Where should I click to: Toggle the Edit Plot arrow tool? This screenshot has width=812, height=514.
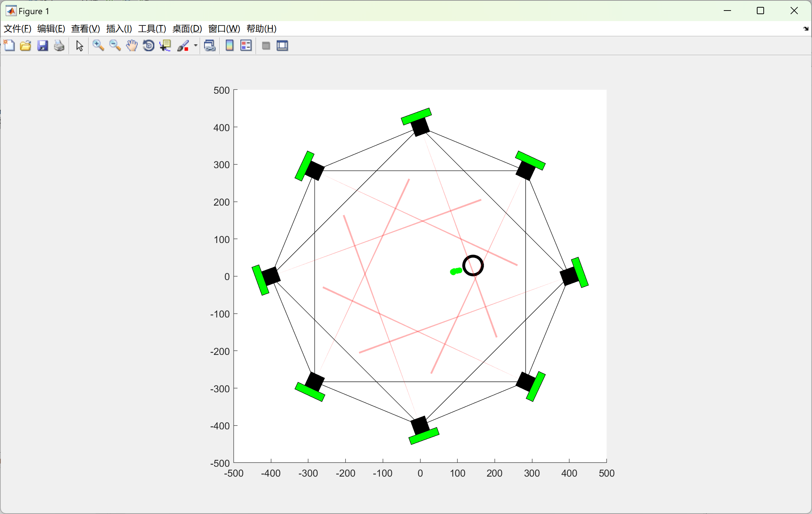(x=80, y=46)
